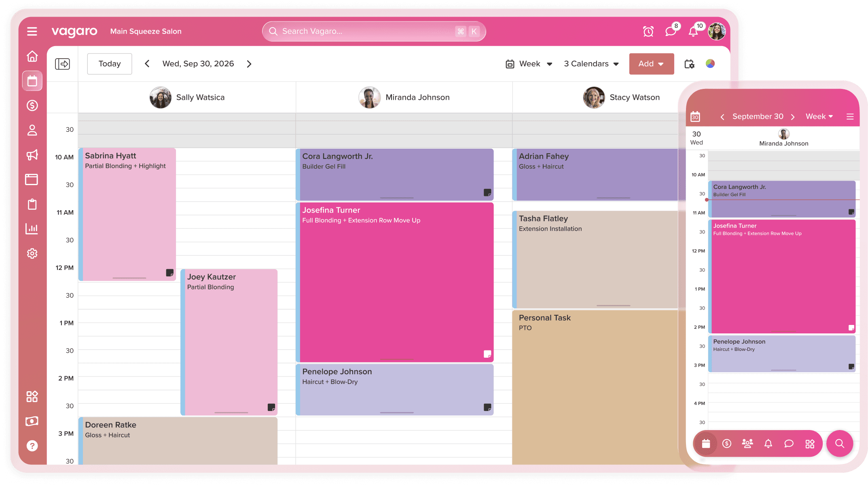The width and height of the screenshot is (868, 485).
Task: Expand the 3 Calendars dropdown
Action: click(591, 64)
